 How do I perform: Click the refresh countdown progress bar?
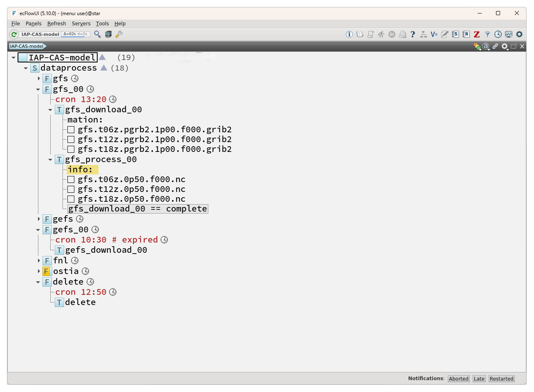(x=76, y=34)
